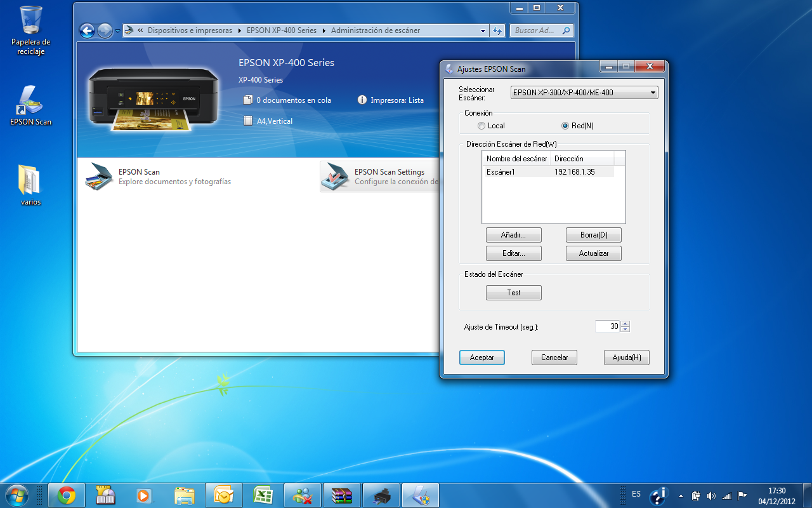The image size is (812, 508).
Task: Click the EPSON XP-400 printer picture
Action: pos(152,98)
